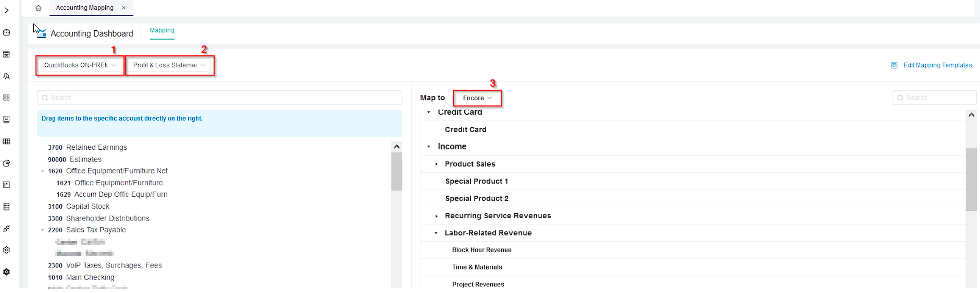Viewport: 980px width, 293px height.
Task: Close the Accounting Mapping tab
Action: pyautogui.click(x=124, y=8)
